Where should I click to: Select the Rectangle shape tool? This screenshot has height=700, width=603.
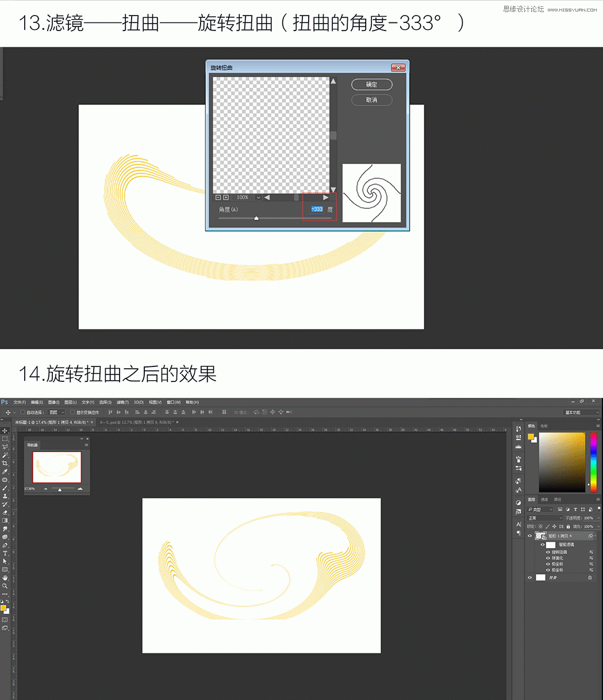[x=5, y=569]
